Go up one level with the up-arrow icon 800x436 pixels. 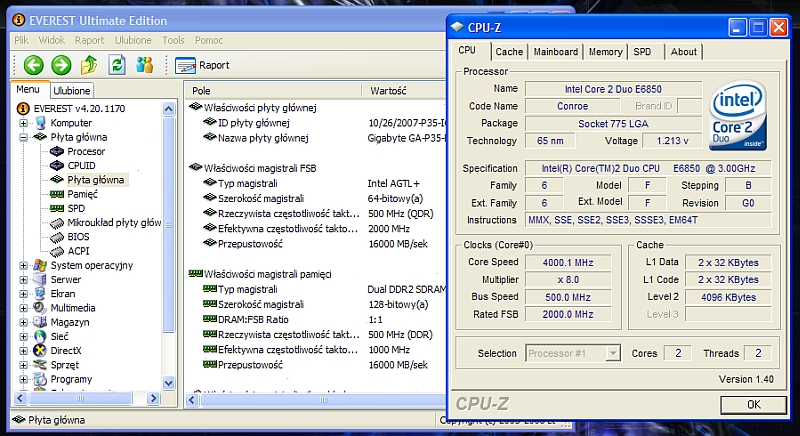click(89, 65)
